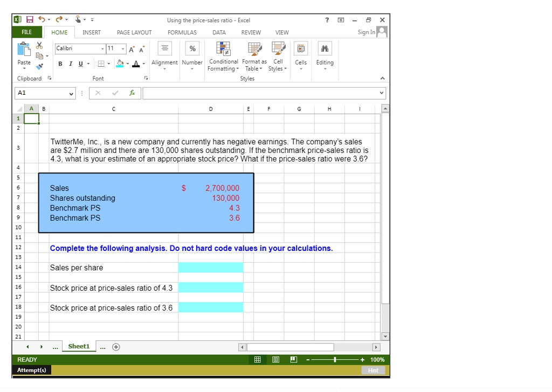Click the Percent Style icon

click(x=192, y=48)
